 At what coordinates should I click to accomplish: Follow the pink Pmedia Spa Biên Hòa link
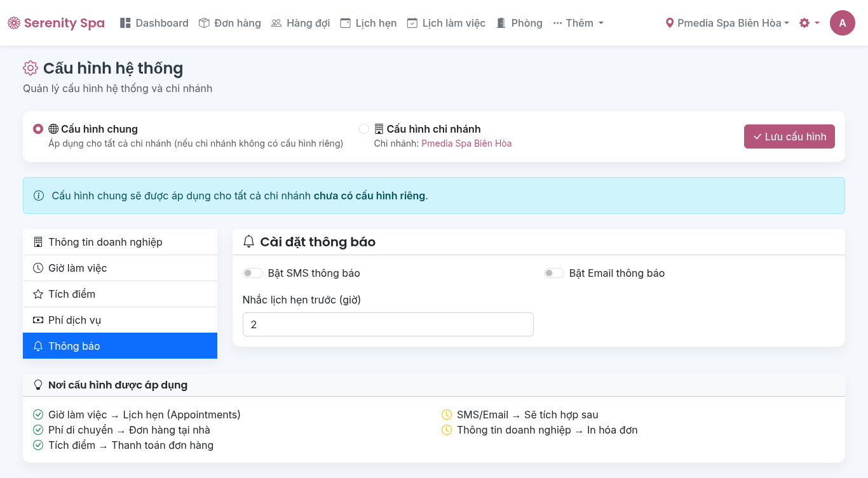pyautogui.click(x=466, y=143)
